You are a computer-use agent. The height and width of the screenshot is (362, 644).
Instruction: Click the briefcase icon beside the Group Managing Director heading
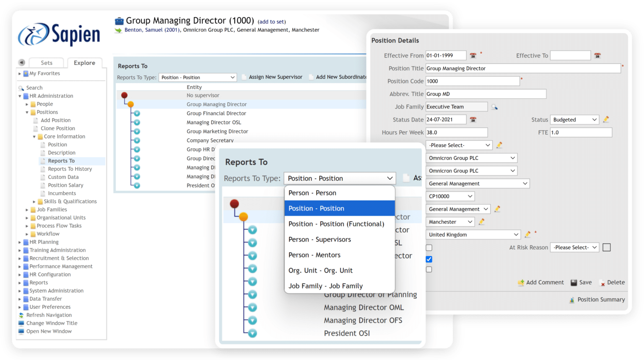[119, 21]
